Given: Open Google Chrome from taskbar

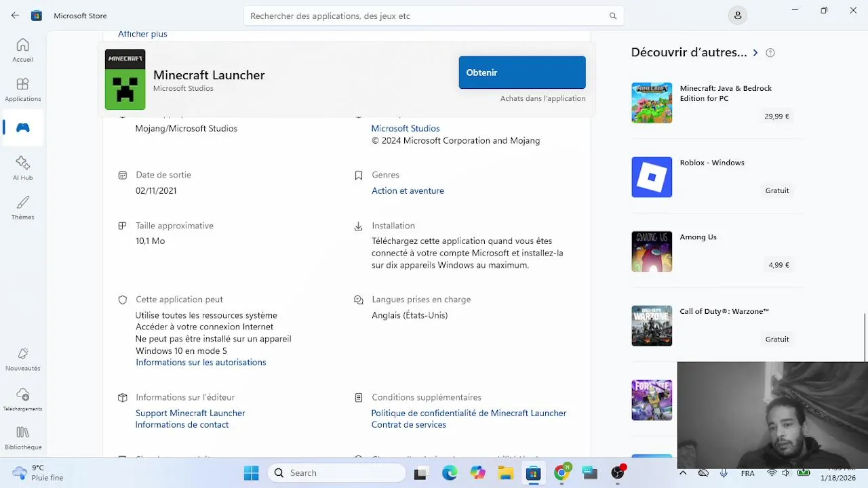Looking at the screenshot, I should pos(561,473).
